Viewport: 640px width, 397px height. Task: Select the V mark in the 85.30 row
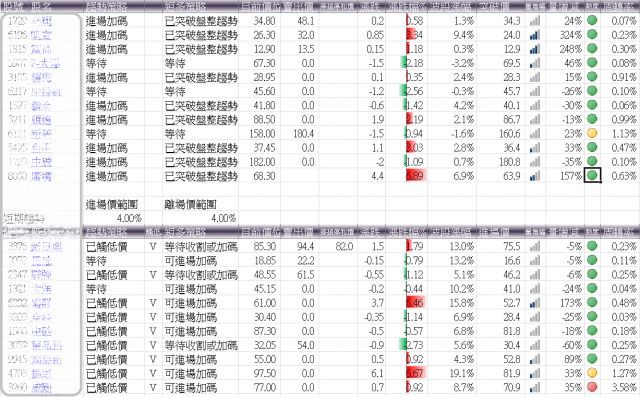pyautogui.click(x=153, y=247)
